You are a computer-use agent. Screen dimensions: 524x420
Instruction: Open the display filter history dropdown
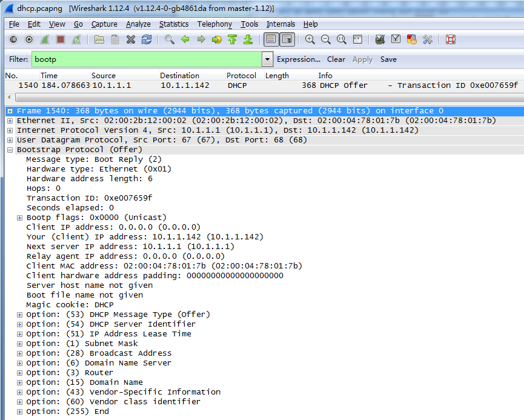[267, 59]
